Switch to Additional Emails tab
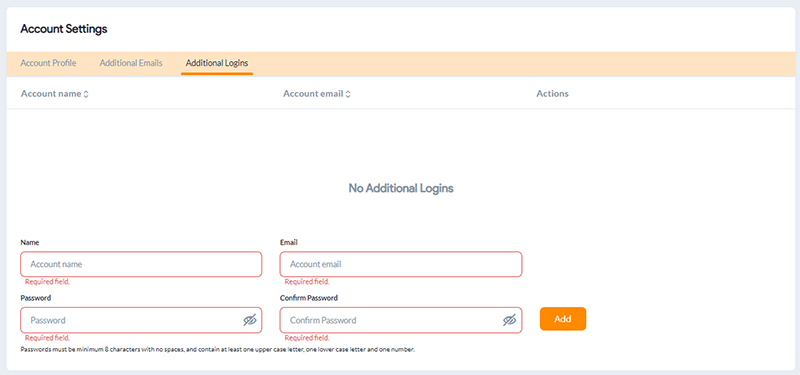The height and width of the screenshot is (375, 800). (131, 63)
